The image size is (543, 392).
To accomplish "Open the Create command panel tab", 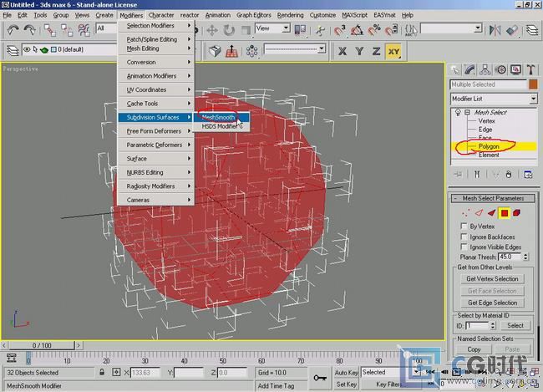I will click(454, 69).
